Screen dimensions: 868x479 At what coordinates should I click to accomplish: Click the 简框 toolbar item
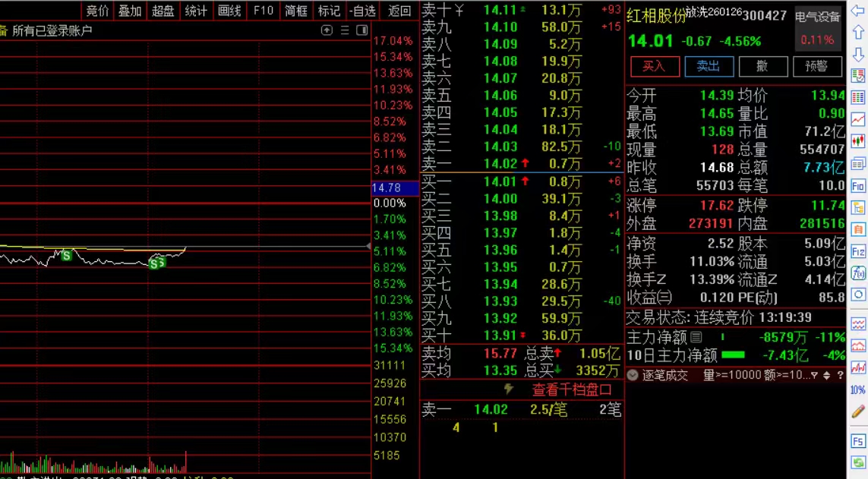click(x=296, y=11)
